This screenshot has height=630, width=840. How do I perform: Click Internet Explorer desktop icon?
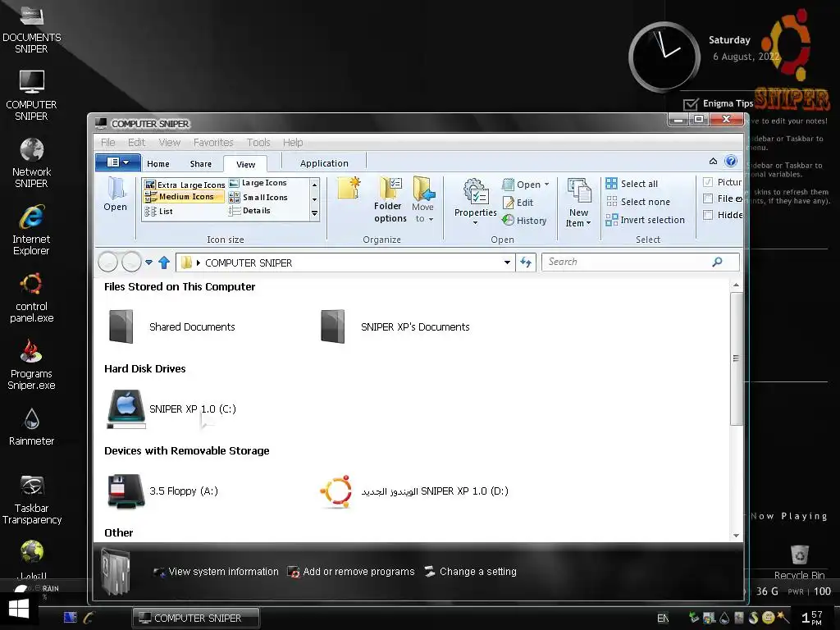point(31,230)
